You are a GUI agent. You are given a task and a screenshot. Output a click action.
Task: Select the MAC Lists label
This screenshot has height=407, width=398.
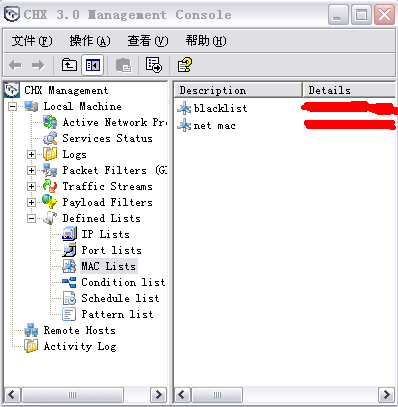109,266
